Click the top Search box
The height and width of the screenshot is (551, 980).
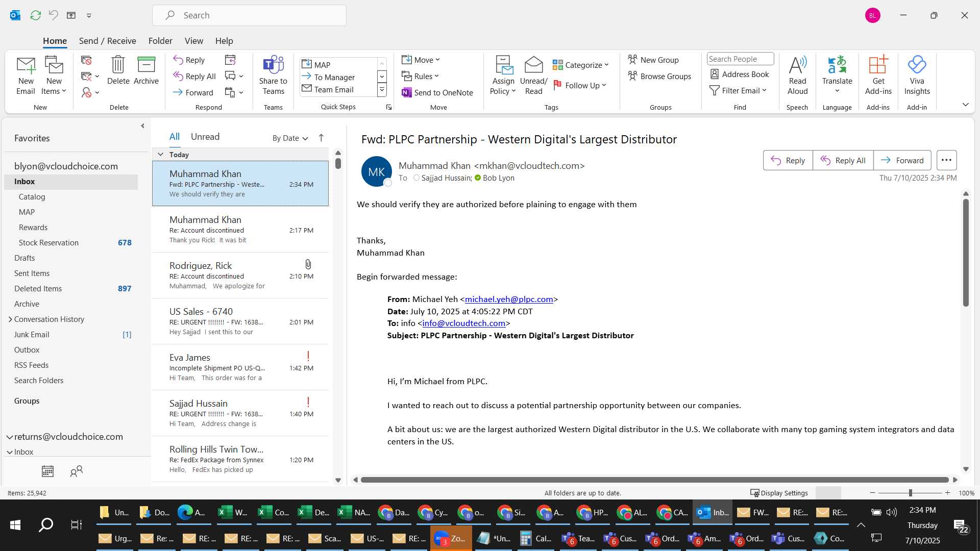(249, 15)
